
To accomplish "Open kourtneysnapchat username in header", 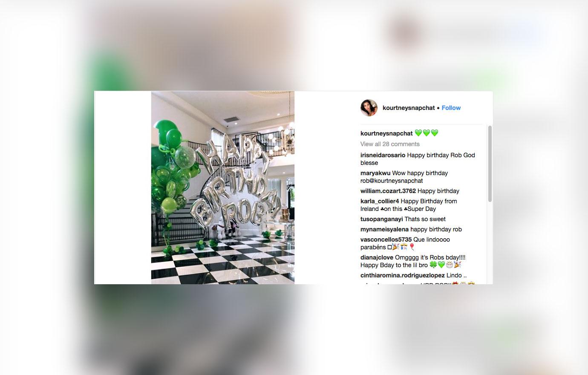I will (409, 108).
